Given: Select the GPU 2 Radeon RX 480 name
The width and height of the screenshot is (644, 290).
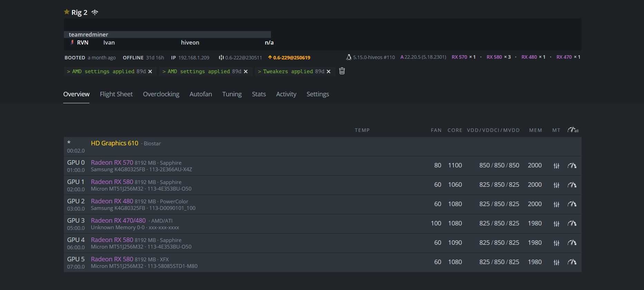Looking at the screenshot, I should pos(112,201).
